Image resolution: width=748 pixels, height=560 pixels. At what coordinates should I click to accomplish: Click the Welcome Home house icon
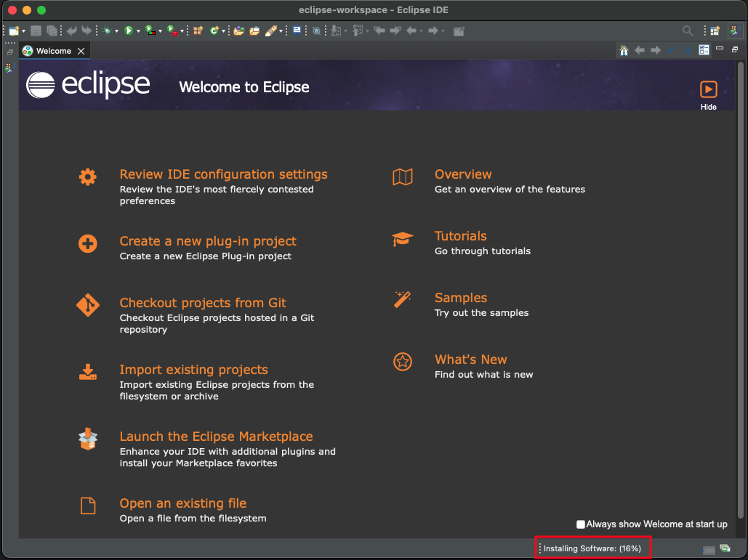(624, 51)
